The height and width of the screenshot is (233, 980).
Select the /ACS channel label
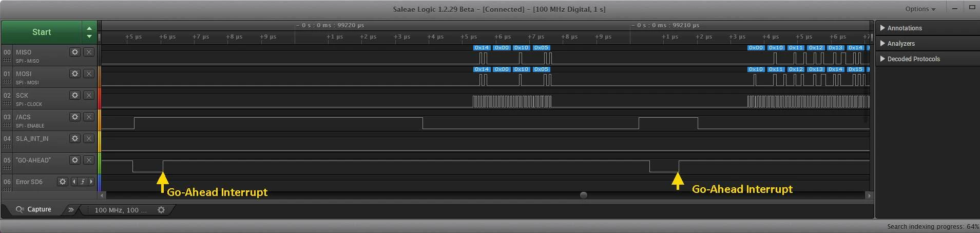pos(23,117)
